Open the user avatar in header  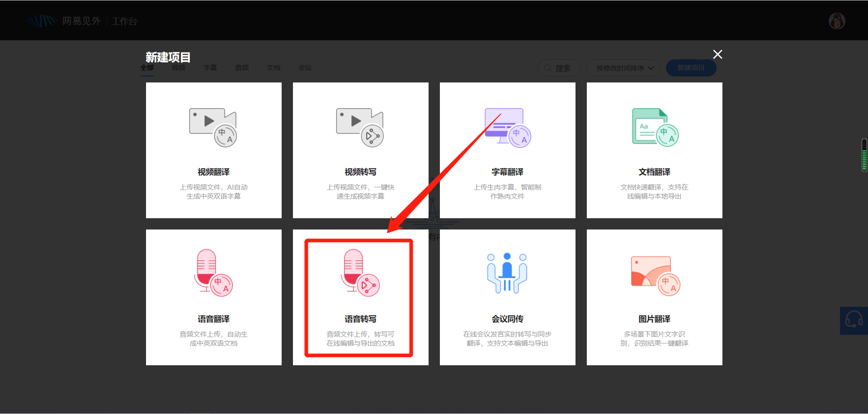click(837, 21)
